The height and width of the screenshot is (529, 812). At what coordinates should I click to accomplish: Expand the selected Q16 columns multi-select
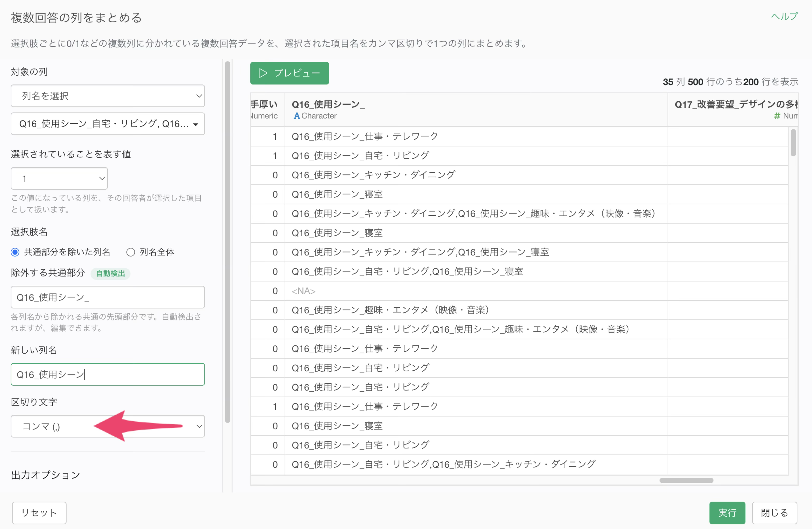(x=108, y=124)
